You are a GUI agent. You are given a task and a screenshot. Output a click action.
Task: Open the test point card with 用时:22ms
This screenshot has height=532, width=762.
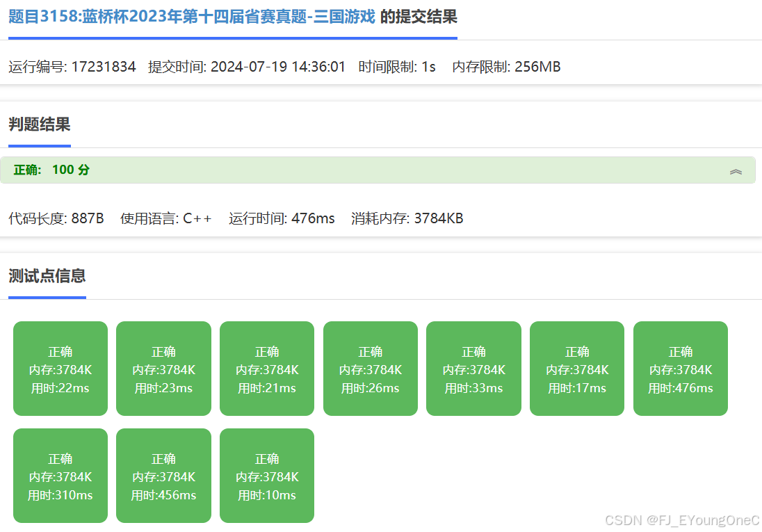coord(60,369)
